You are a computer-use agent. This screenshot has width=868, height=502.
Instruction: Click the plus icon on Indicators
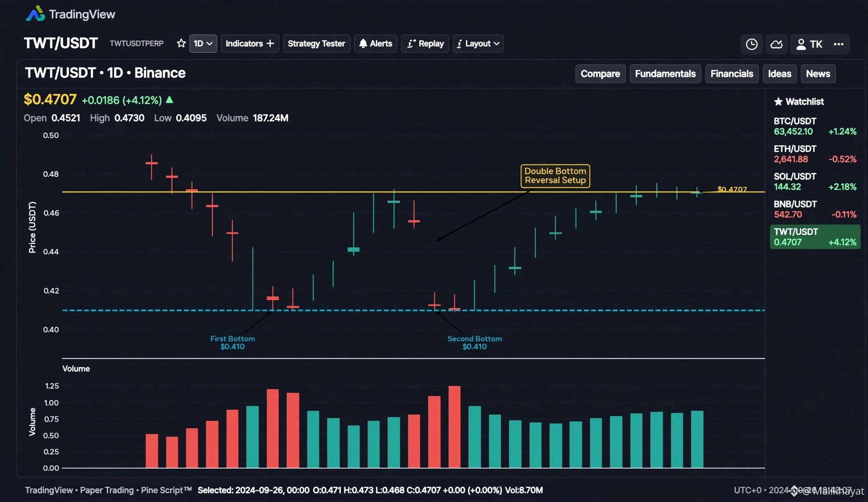[270, 43]
